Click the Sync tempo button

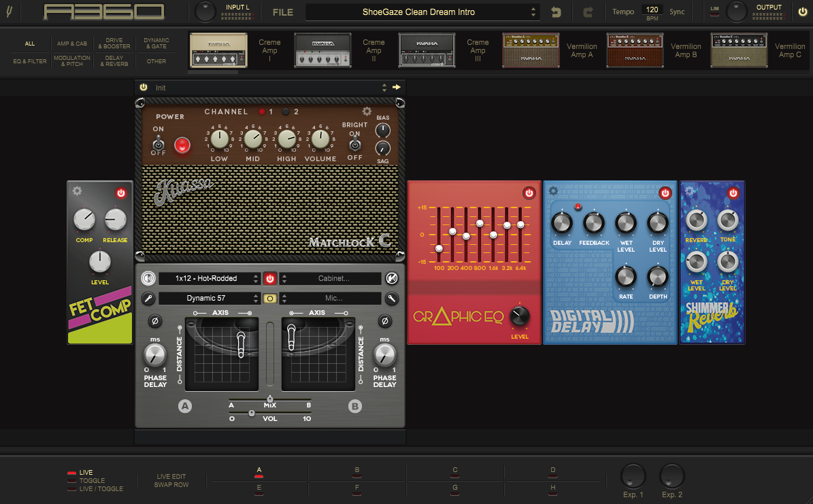pos(677,12)
